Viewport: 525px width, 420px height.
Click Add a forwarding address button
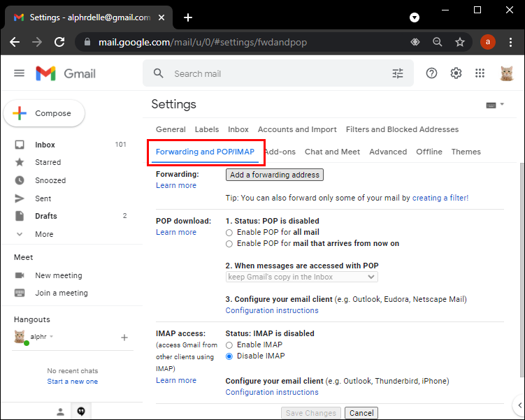click(275, 175)
